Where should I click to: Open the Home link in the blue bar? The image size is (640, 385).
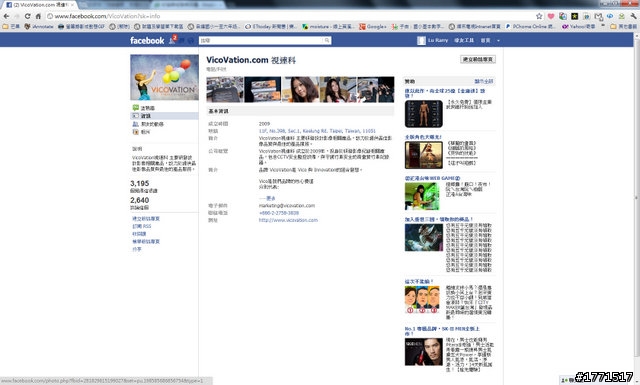point(485,40)
